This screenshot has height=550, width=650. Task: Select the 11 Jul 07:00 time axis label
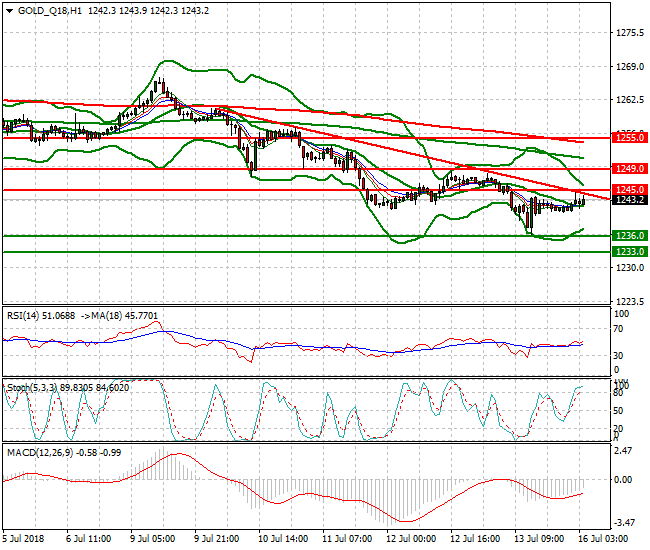pyautogui.click(x=347, y=539)
